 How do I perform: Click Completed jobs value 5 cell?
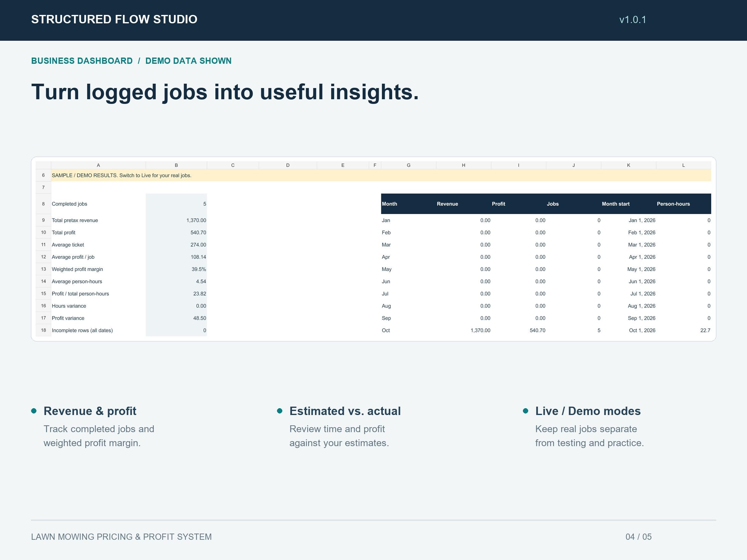click(176, 204)
